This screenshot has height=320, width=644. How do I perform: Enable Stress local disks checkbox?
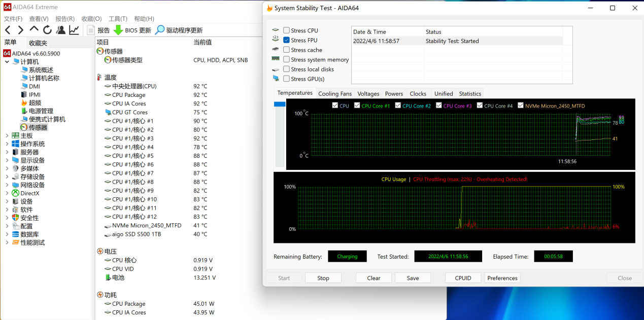pos(286,69)
